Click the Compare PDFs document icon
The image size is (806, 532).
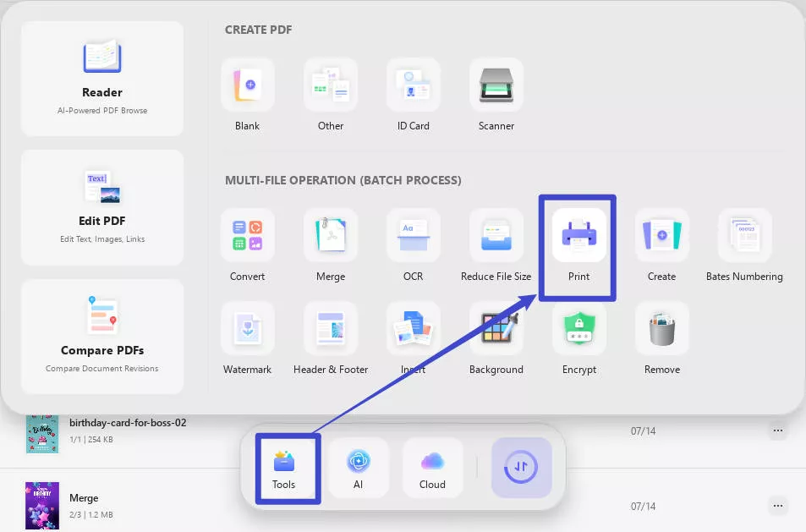click(102, 315)
